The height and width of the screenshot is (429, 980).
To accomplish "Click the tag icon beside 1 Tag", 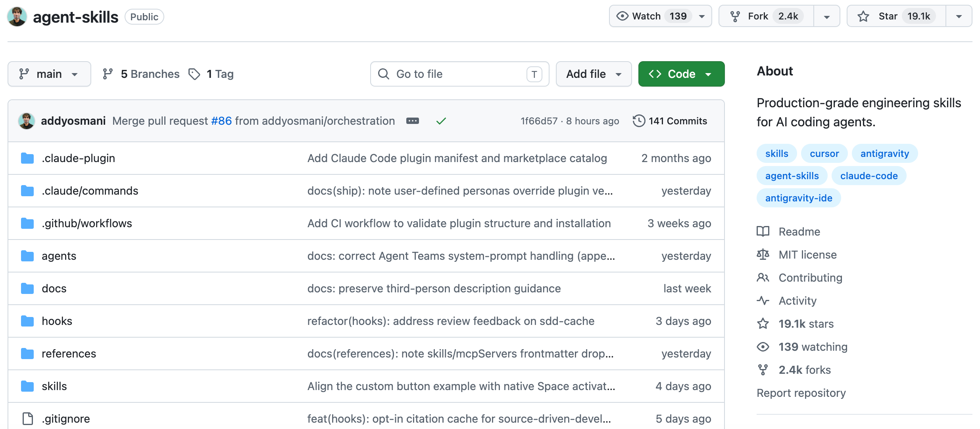I will 194,74.
